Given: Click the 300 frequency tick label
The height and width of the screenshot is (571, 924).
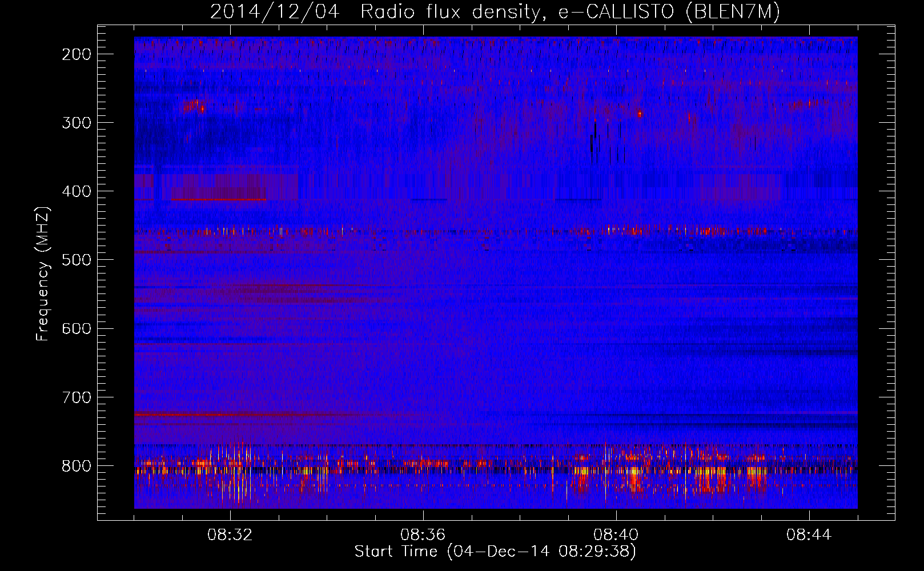Looking at the screenshot, I should coord(77,123).
